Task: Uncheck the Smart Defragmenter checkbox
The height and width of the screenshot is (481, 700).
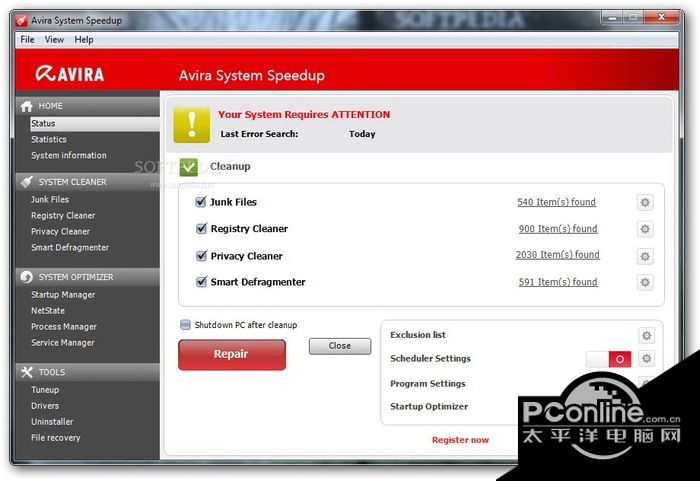Action: [201, 282]
